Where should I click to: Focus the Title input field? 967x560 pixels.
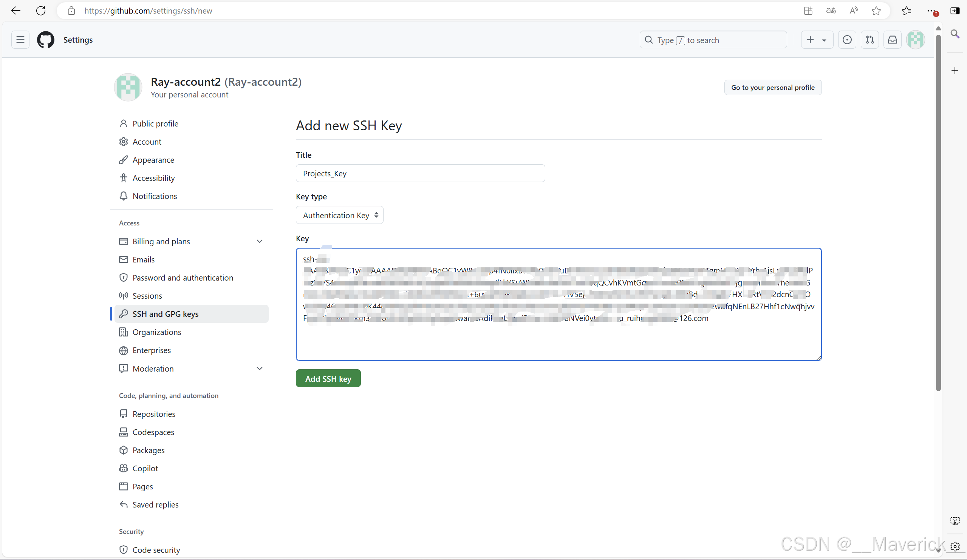coord(420,173)
